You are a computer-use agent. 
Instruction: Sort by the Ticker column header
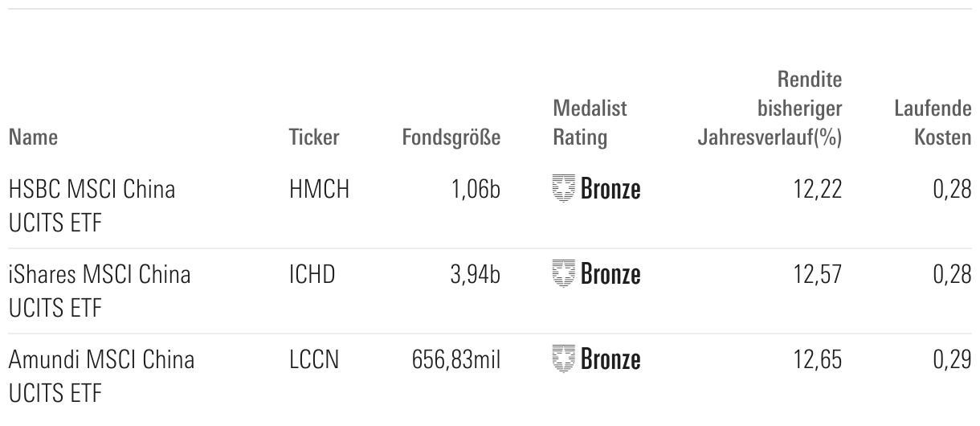tap(313, 138)
